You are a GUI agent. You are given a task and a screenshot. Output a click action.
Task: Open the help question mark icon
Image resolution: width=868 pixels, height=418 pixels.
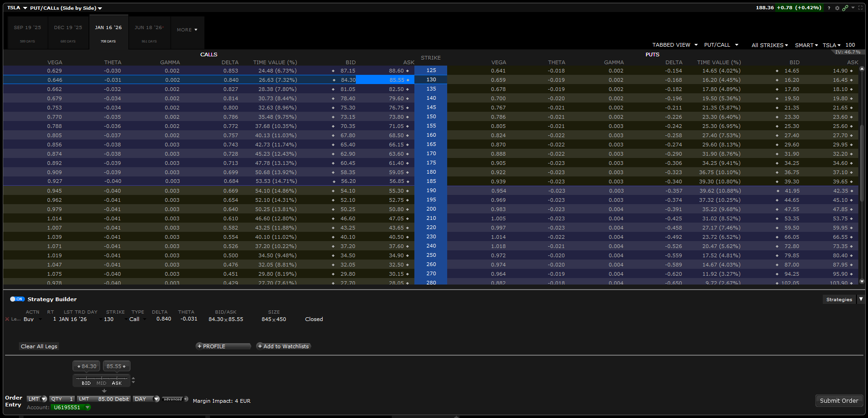click(829, 8)
